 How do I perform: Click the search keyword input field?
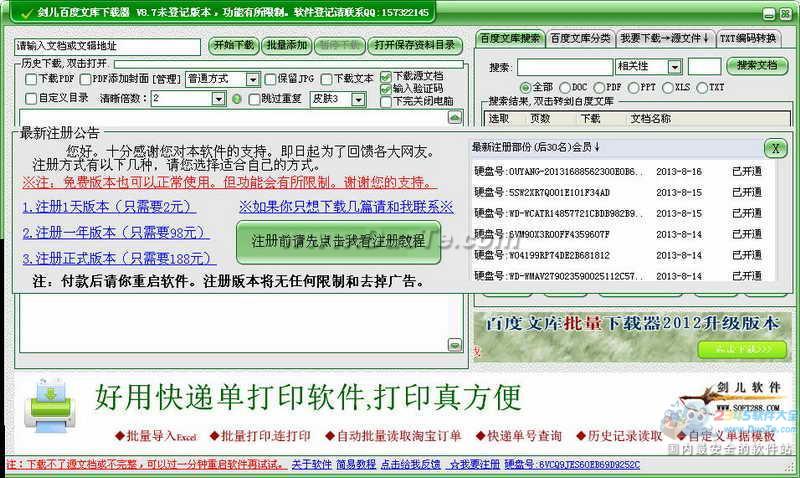565,67
